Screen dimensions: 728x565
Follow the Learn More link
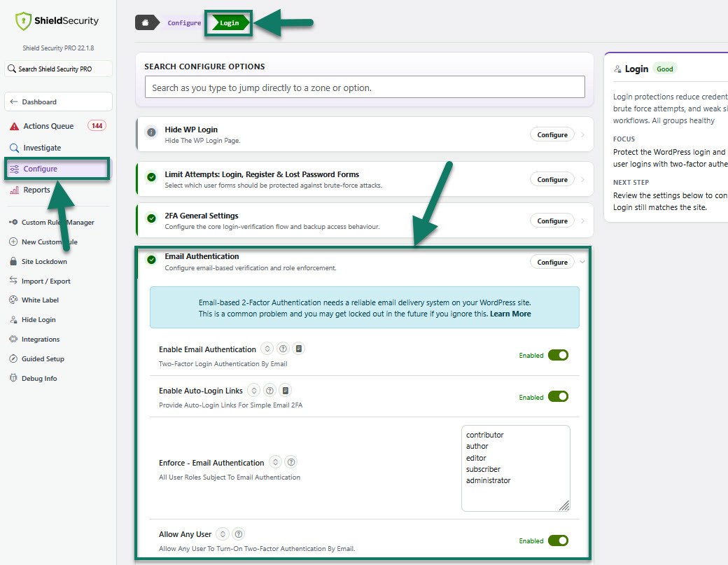click(510, 314)
